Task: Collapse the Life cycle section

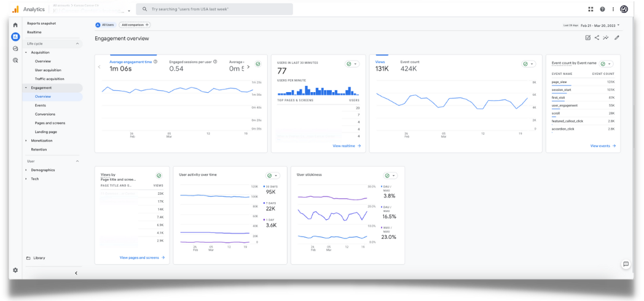Action: [x=77, y=44]
